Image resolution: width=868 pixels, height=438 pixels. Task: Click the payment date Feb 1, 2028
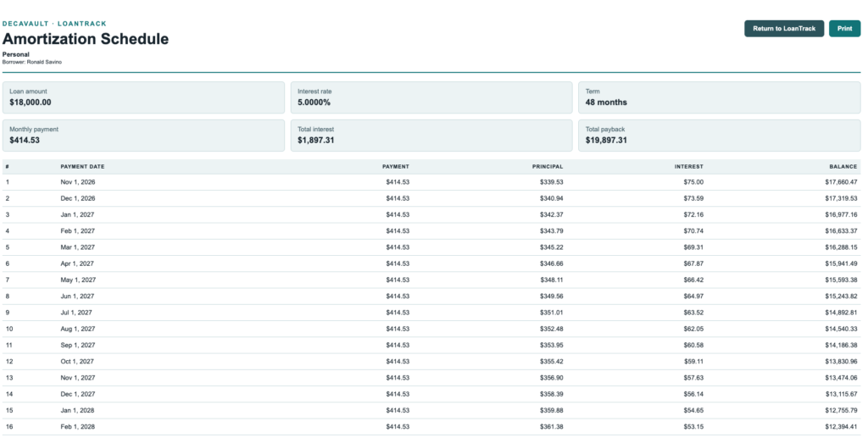point(77,427)
